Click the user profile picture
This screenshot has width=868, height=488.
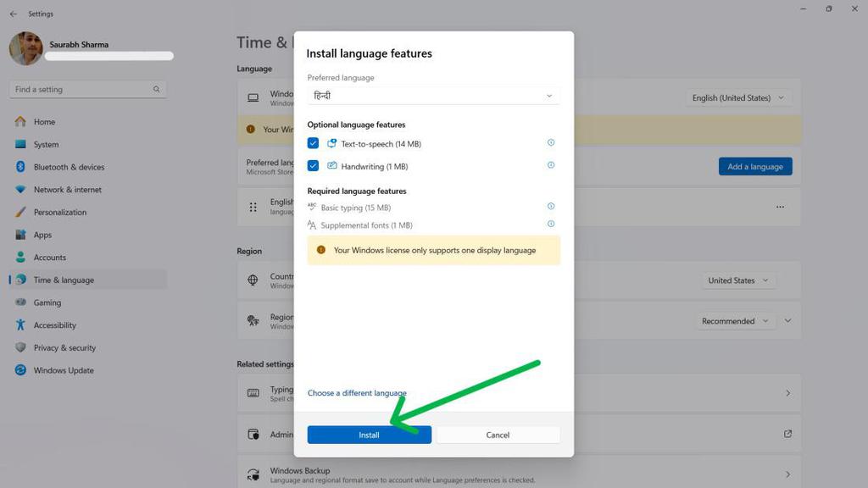[26, 48]
